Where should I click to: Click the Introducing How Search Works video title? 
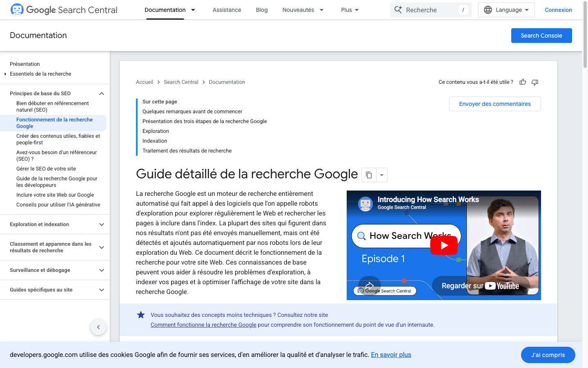[428, 200]
